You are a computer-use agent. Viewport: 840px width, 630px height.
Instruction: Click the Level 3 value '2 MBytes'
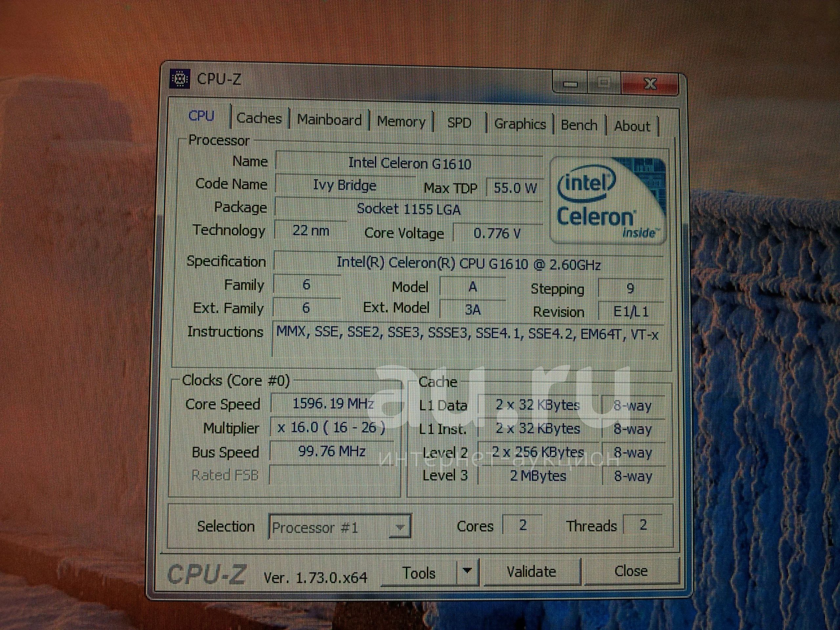(x=538, y=476)
